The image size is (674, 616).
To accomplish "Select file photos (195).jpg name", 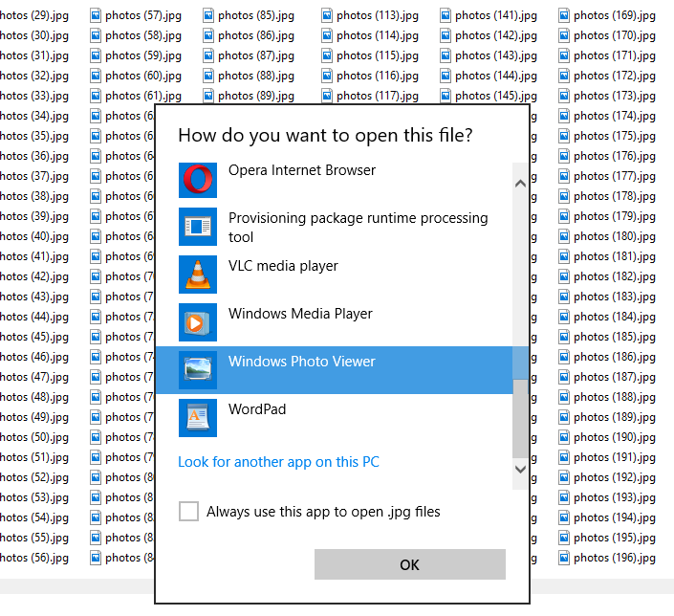I will pos(615,538).
